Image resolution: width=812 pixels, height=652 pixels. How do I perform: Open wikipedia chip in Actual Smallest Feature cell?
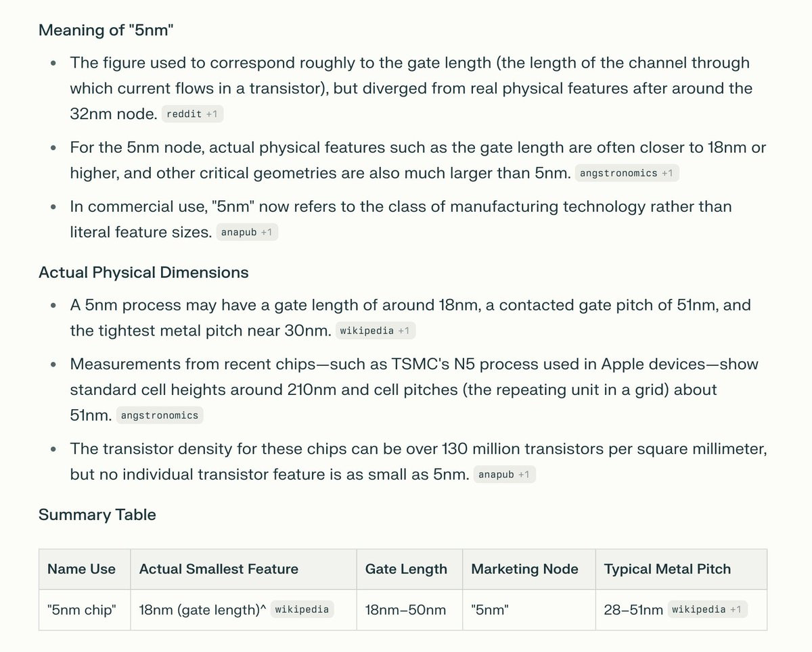point(302,609)
